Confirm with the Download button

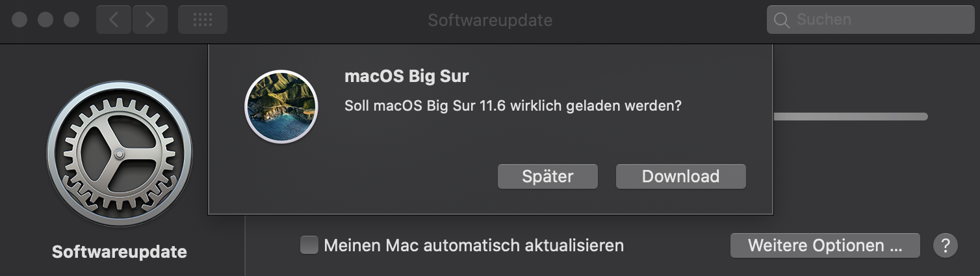tap(680, 176)
